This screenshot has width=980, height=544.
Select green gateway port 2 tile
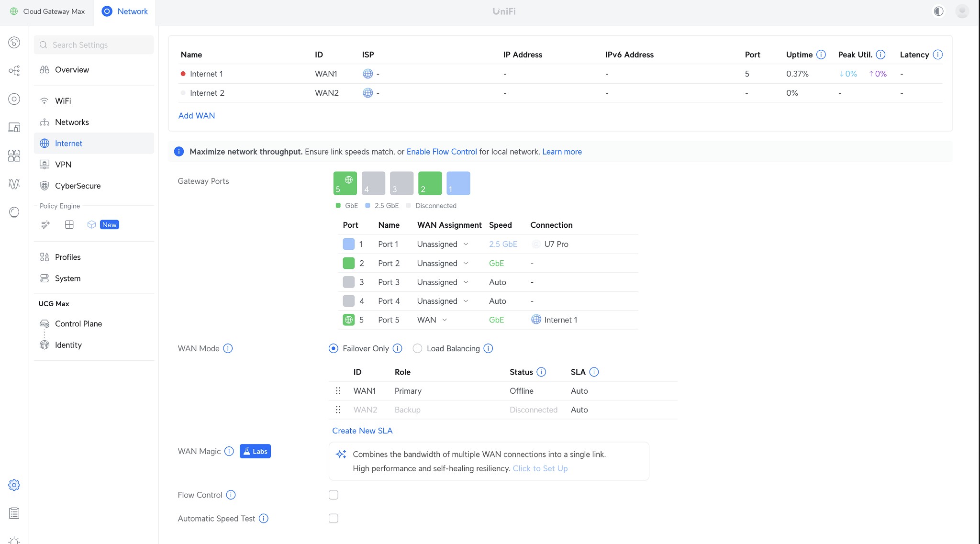(430, 183)
